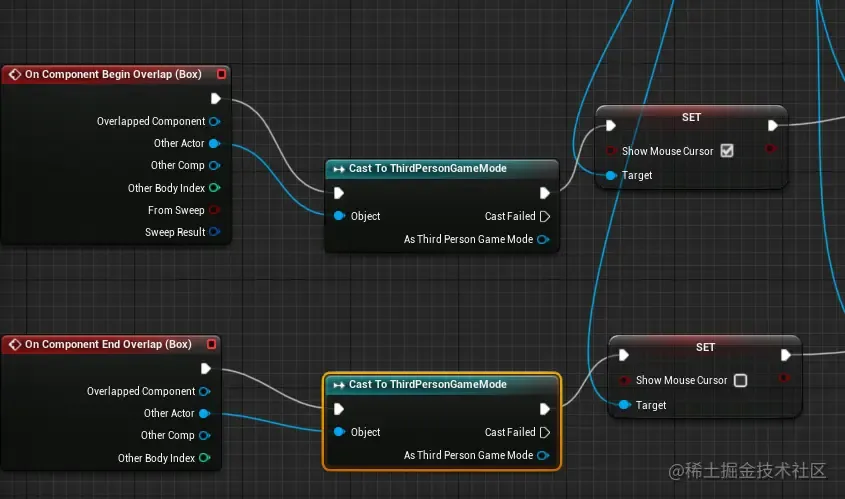Click upper SET's boolean output pin

click(x=771, y=148)
